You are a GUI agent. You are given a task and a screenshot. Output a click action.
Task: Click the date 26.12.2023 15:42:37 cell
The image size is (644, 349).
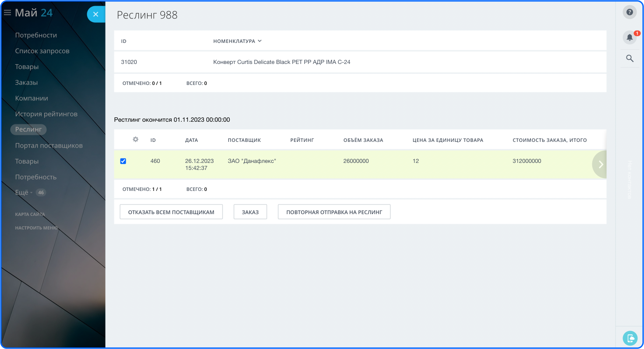tap(199, 164)
